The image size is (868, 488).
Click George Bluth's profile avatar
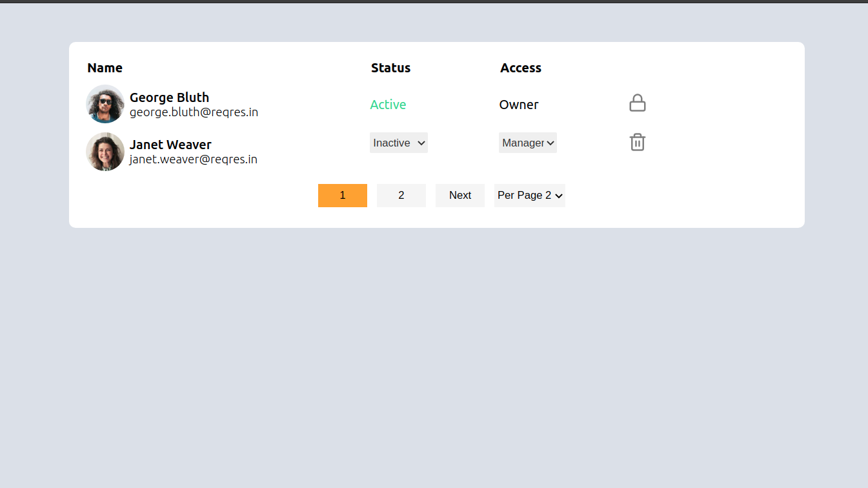105,103
